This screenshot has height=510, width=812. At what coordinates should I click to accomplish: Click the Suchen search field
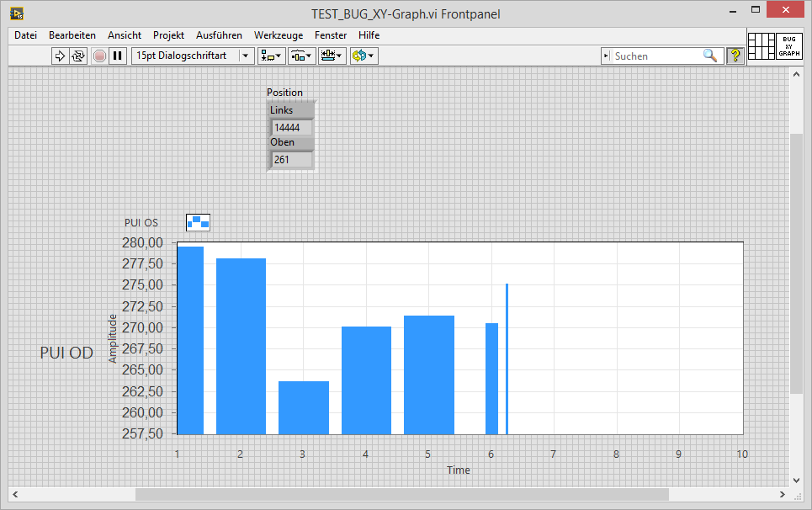pos(656,56)
